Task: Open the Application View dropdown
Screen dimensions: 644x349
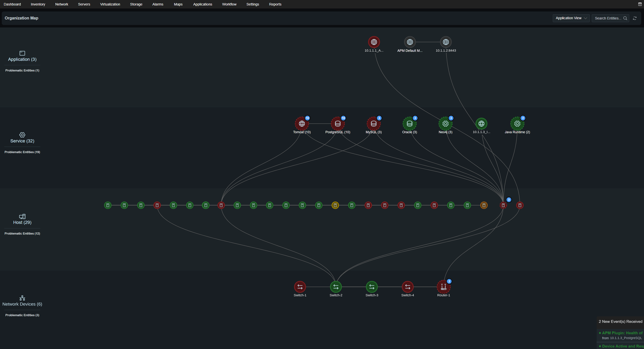Action: [x=571, y=18]
